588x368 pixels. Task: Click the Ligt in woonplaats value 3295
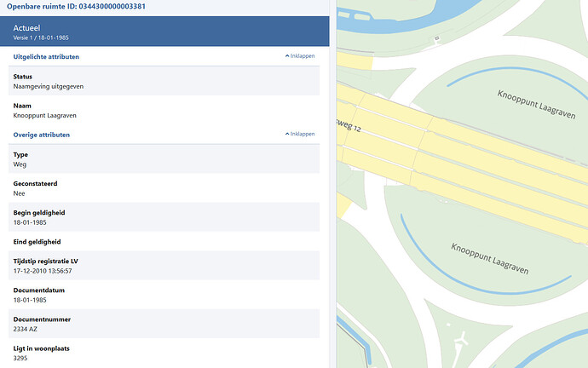click(20, 359)
